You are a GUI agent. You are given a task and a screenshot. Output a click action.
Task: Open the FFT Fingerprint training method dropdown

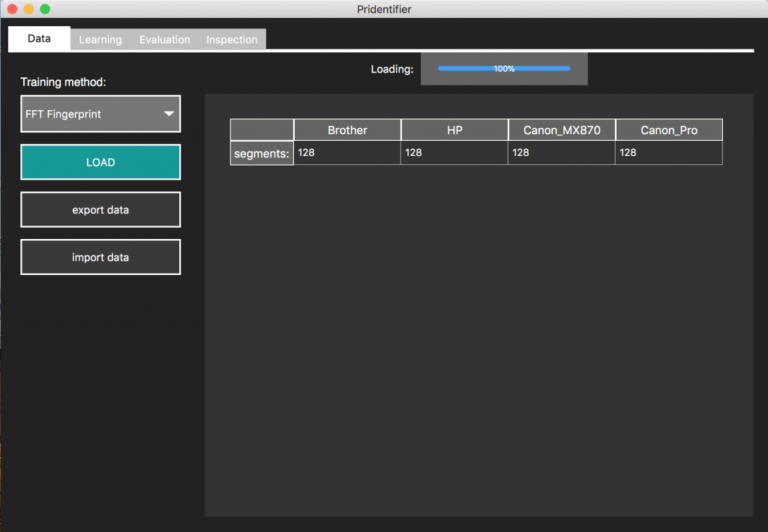tap(100, 114)
